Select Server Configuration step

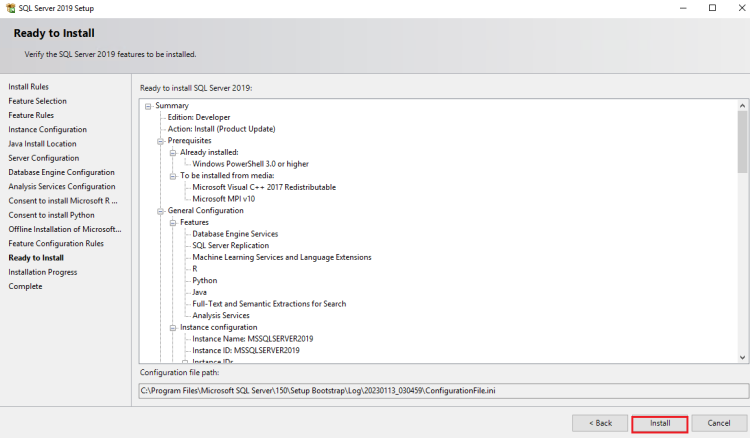point(44,158)
